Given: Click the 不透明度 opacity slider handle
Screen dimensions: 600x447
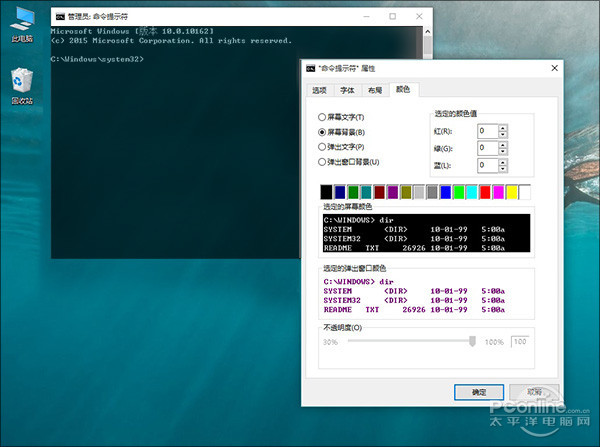Looking at the screenshot, I should click(472, 341).
